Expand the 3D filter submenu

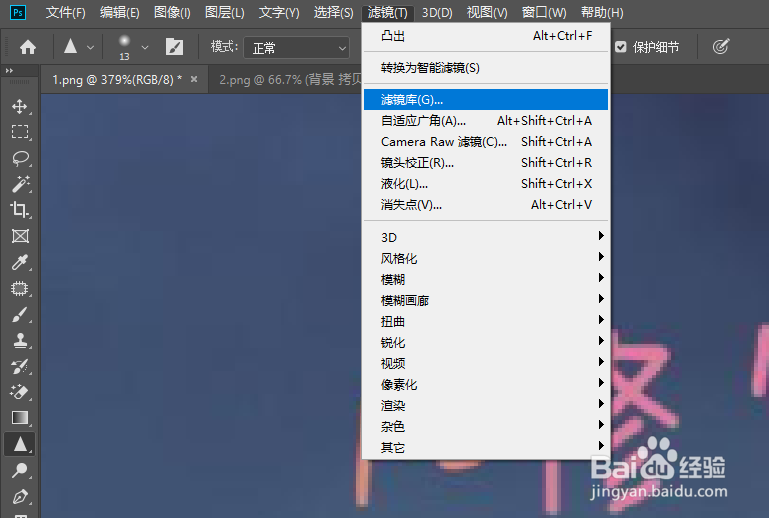coord(486,237)
